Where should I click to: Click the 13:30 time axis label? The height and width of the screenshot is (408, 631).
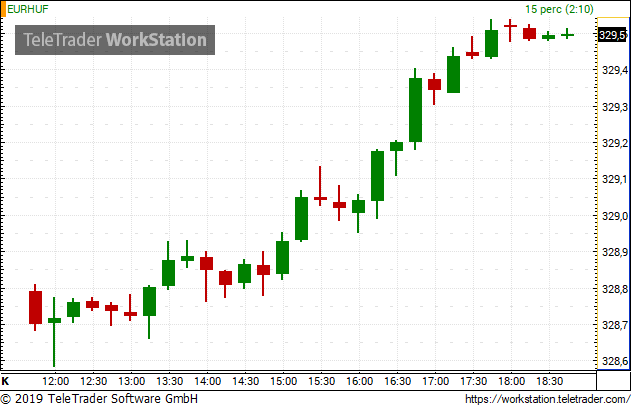(x=169, y=381)
